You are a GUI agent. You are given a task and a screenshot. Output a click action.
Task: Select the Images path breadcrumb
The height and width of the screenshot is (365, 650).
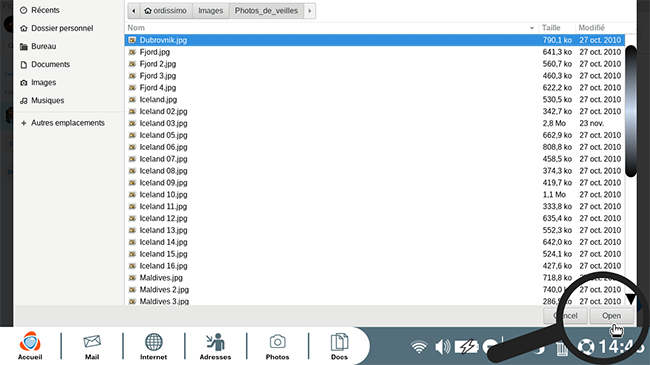click(x=211, y=11)
